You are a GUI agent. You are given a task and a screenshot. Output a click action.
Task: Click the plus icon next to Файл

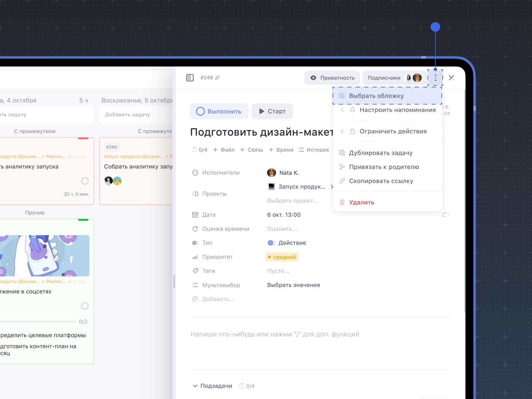click(x=215, y=150)
